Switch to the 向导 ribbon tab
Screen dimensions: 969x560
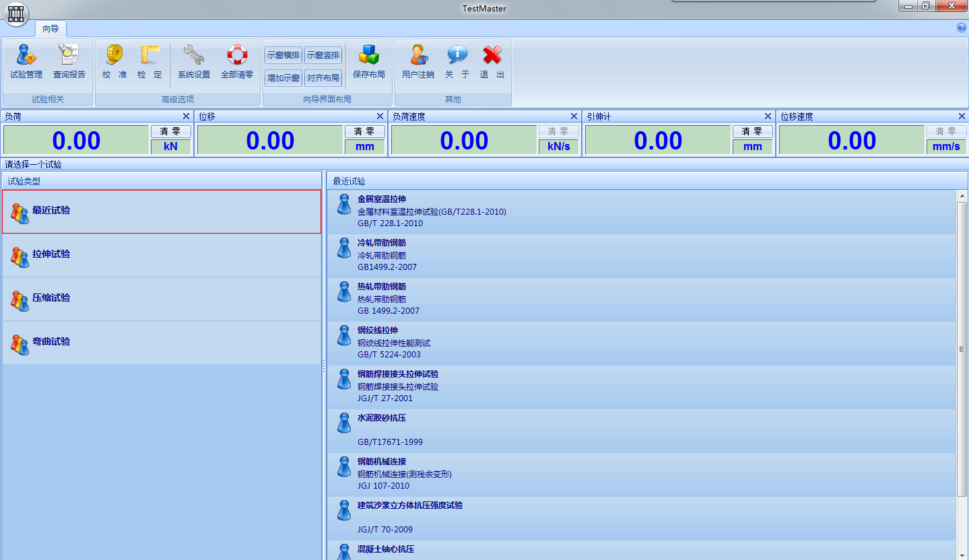click(52, 29)
